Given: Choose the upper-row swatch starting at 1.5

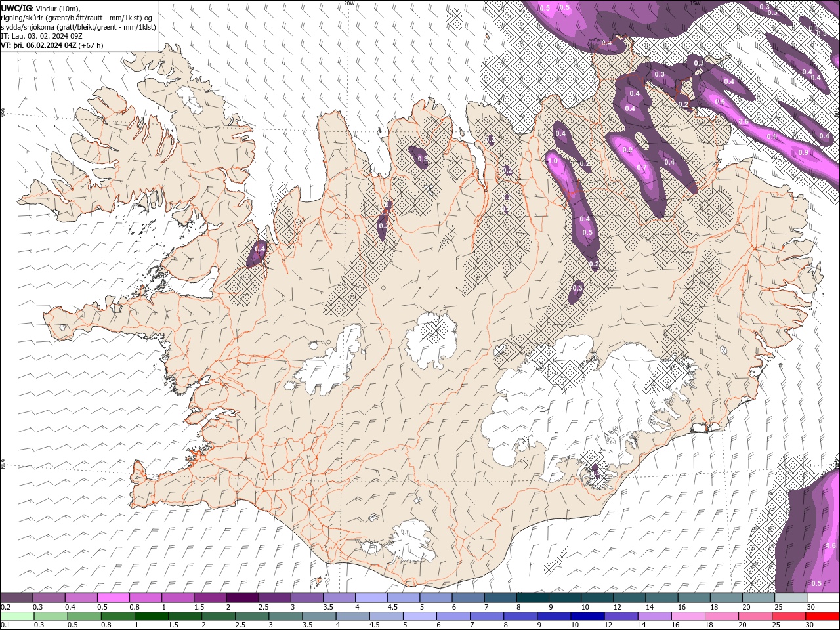Looking at the screenshot, I should [x=210, y=598].
